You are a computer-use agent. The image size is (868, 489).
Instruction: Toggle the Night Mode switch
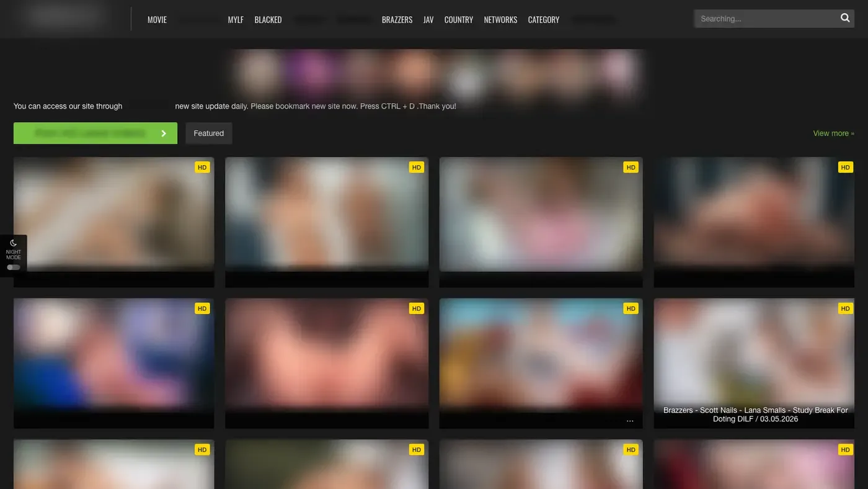[13, 267]
